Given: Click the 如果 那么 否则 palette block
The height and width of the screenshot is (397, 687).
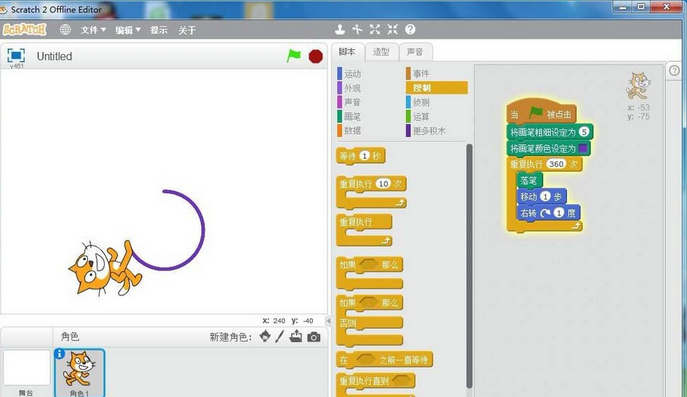Looking at the screenshot, I should point(369,320).
